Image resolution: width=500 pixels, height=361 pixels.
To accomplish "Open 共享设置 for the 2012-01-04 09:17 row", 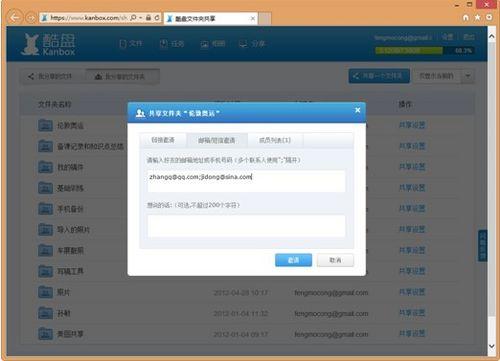I will [412, 333].
